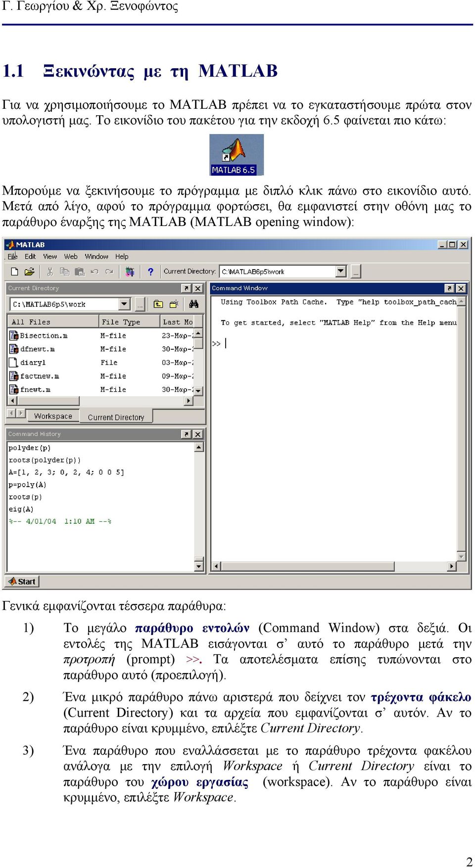Click the Bisection.m file icon
Viewport: 475px width, 868px height.
coord(14,335)
